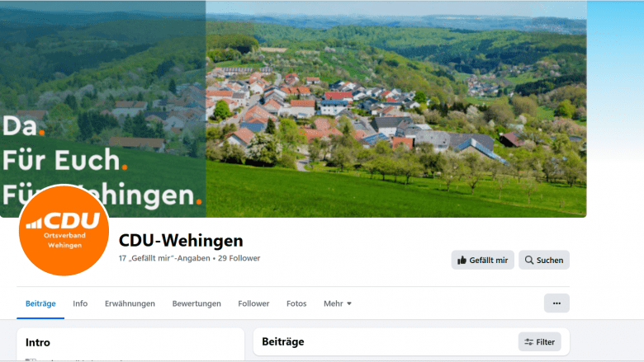Click the Suchen button

click(544, 260)
